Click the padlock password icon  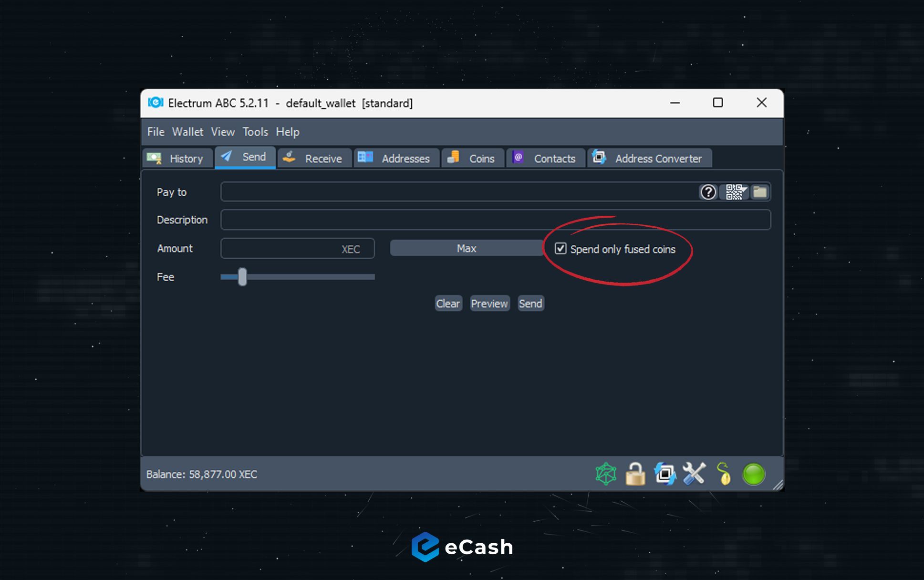click(x=635, y=474)
